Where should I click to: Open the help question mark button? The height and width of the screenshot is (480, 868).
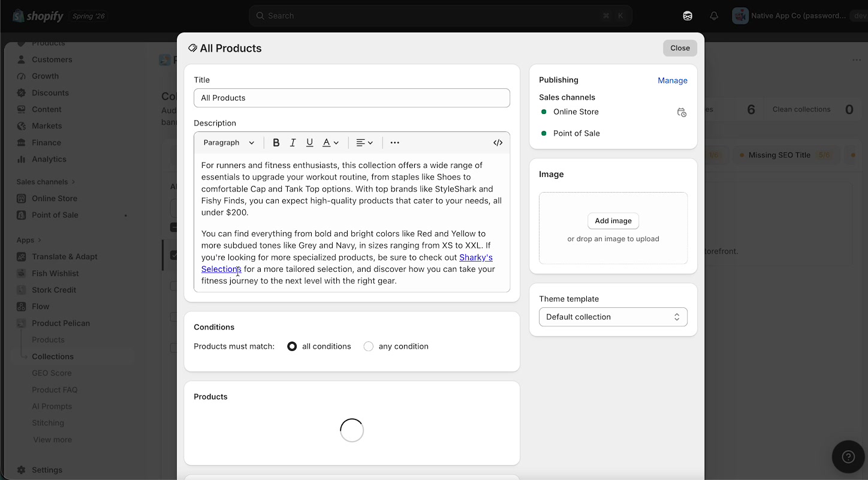pos(848,457)
